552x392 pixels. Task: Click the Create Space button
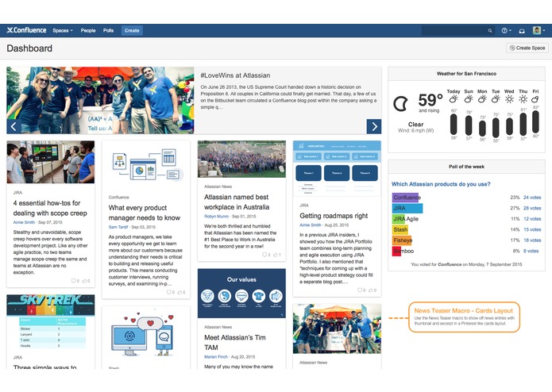tap(527, 48)
